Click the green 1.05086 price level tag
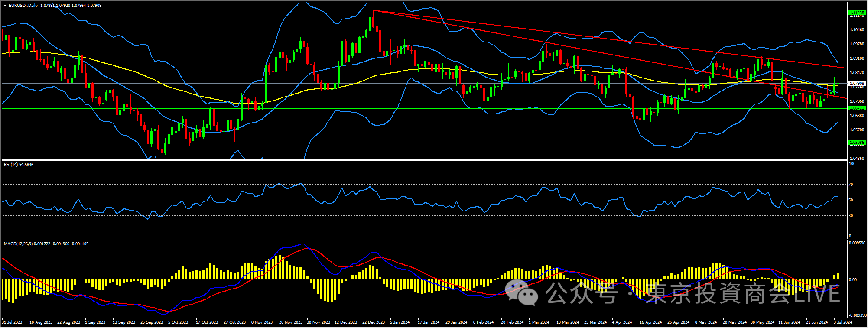This screenshot has width=868, height=328. (857, 143)
